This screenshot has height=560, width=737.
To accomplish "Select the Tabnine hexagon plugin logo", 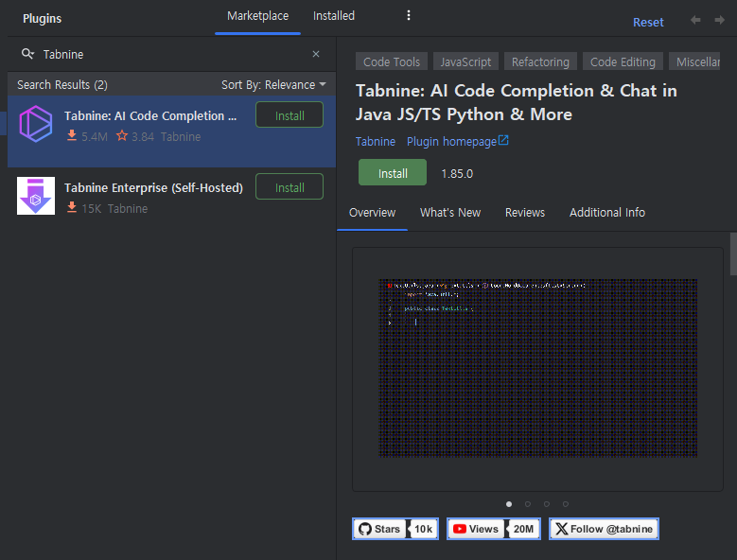I will (x=36, y=124).
